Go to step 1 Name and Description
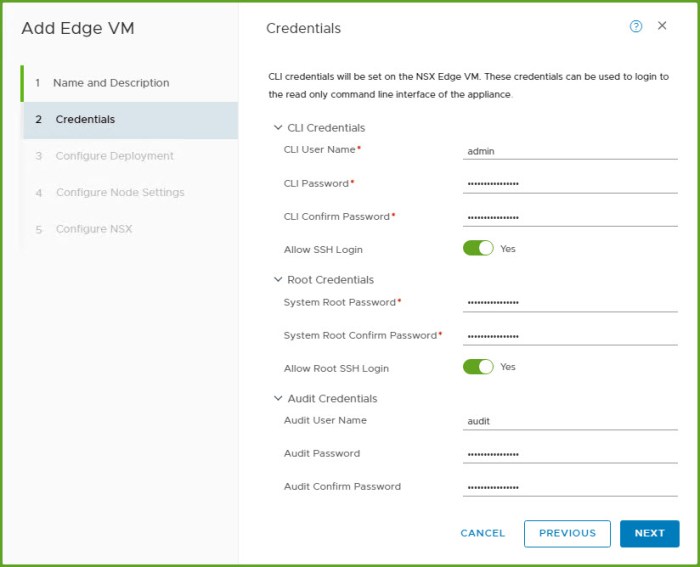 click(x=110, y=83)
